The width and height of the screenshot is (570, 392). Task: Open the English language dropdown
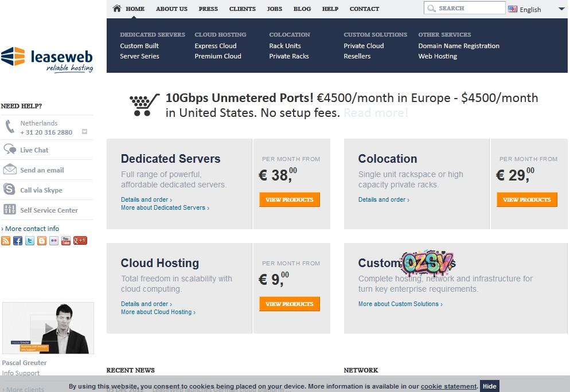click(530, 9)
